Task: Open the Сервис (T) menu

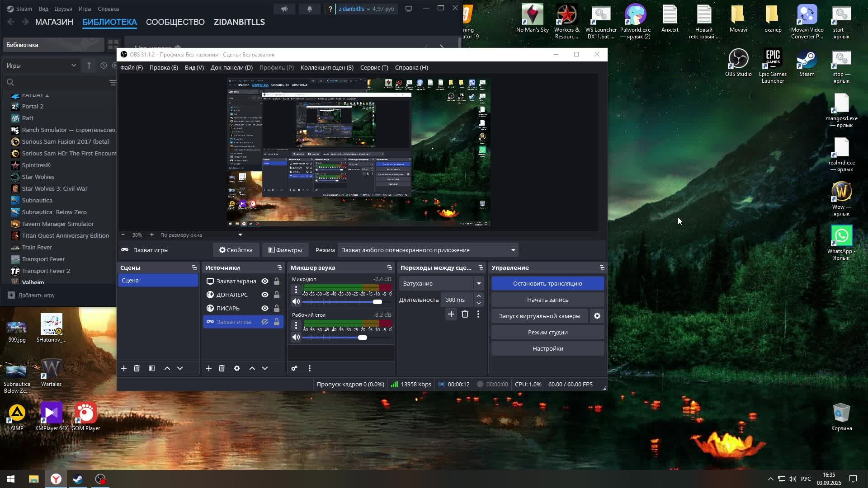Action: click(x=374, y=67)
